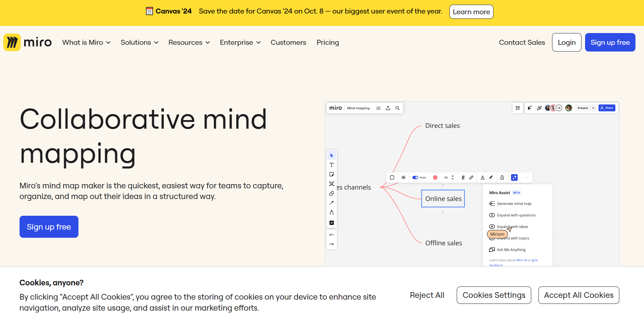
Task: Select the Online sales node
Action: 443,199
